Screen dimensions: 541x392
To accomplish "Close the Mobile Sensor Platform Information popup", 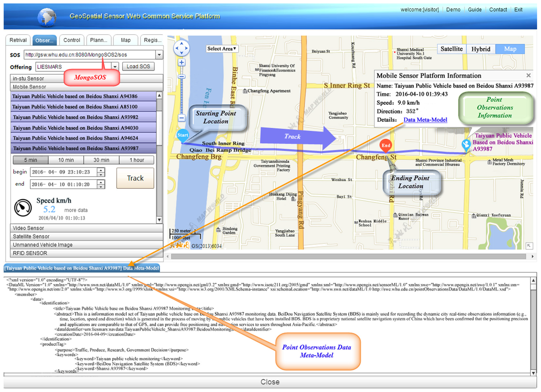I will point(528,75).
